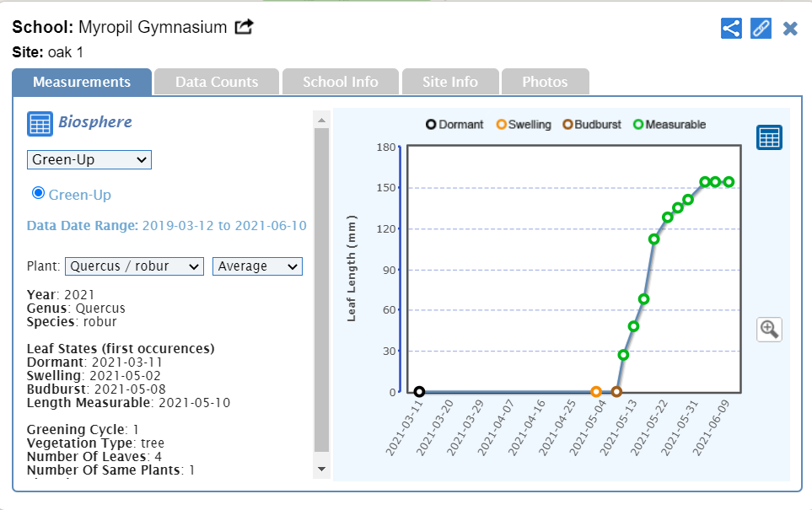Click the magnifier zoom icon on chart
This screenshot has height=510, width=812.
[769, 329]
